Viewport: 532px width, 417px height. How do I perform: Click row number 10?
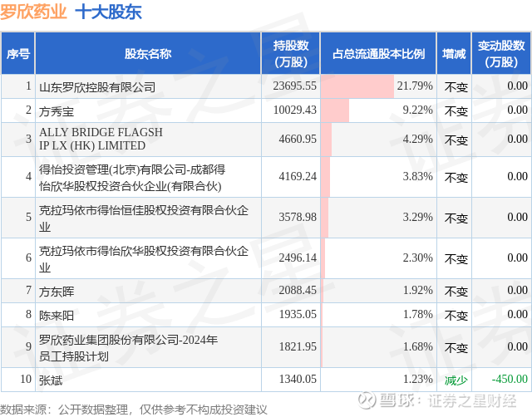coord(26,379)
